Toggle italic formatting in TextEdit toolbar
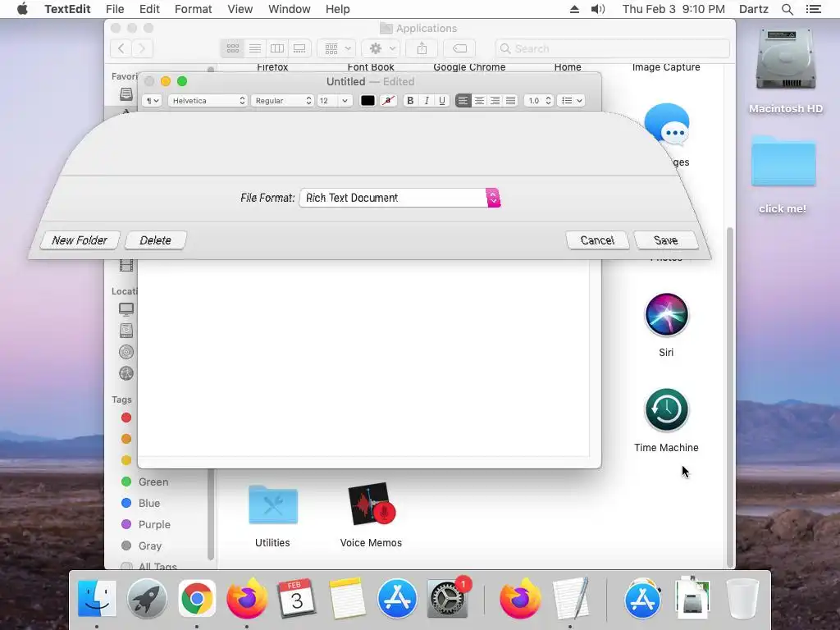This screenshot has width=840, height=630. click(427, 101)
